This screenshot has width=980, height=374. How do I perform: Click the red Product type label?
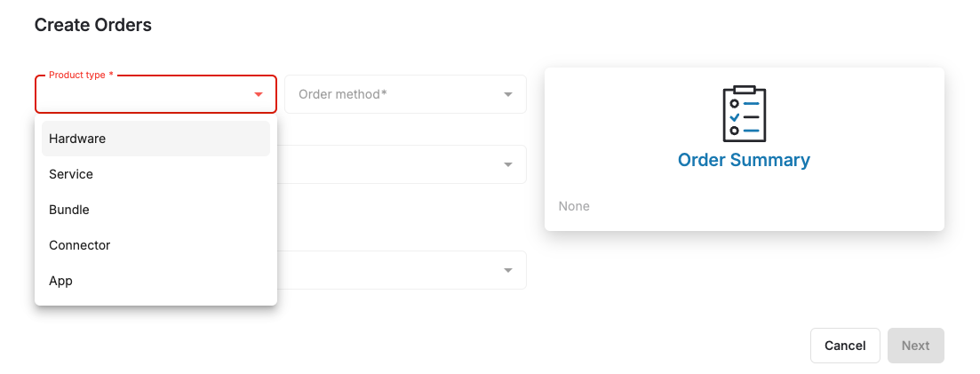click(81, 75)
